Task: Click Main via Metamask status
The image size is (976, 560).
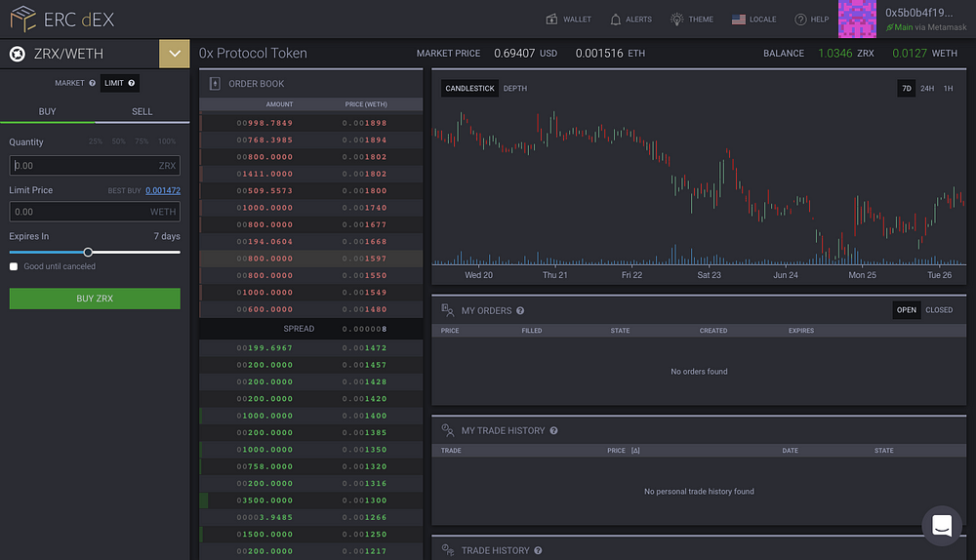Action: click(x=926, y=27)
